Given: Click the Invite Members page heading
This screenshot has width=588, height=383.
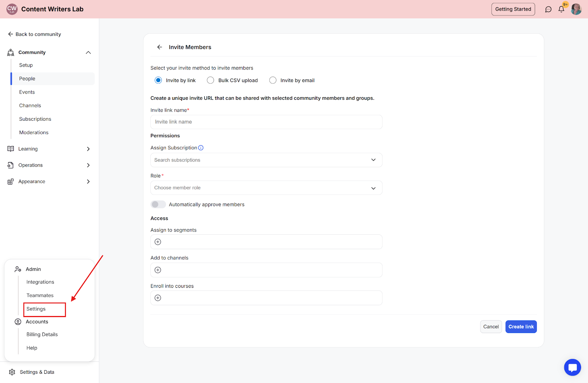Looking at the screenshot, I should pos(190,47).
